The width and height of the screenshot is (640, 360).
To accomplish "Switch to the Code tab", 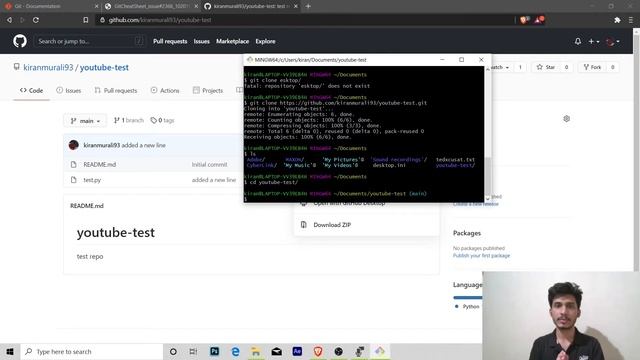I will pos(31,90).
